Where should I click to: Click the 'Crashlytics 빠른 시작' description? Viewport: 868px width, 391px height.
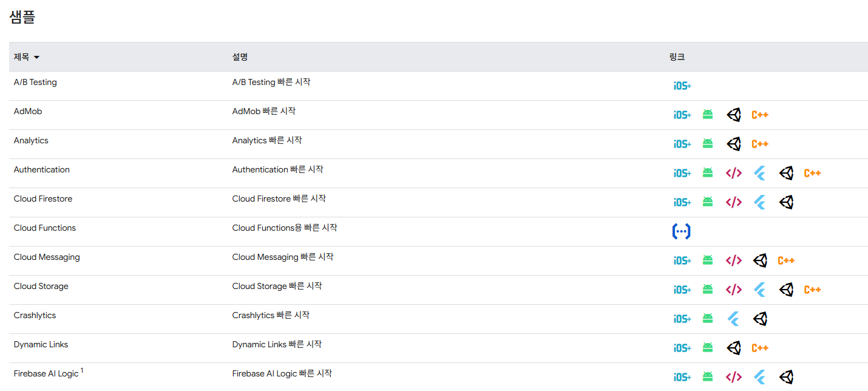pyautogui.click(x=271, y=315)
